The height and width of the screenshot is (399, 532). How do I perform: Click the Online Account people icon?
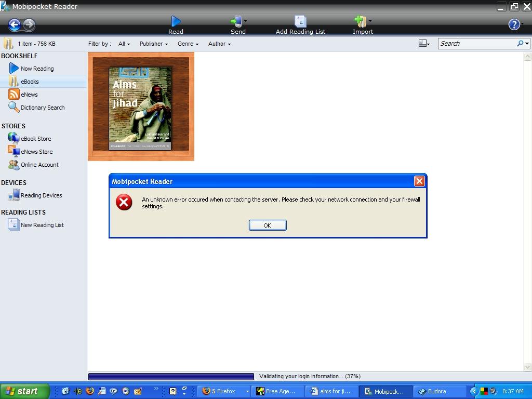[14, 165]
